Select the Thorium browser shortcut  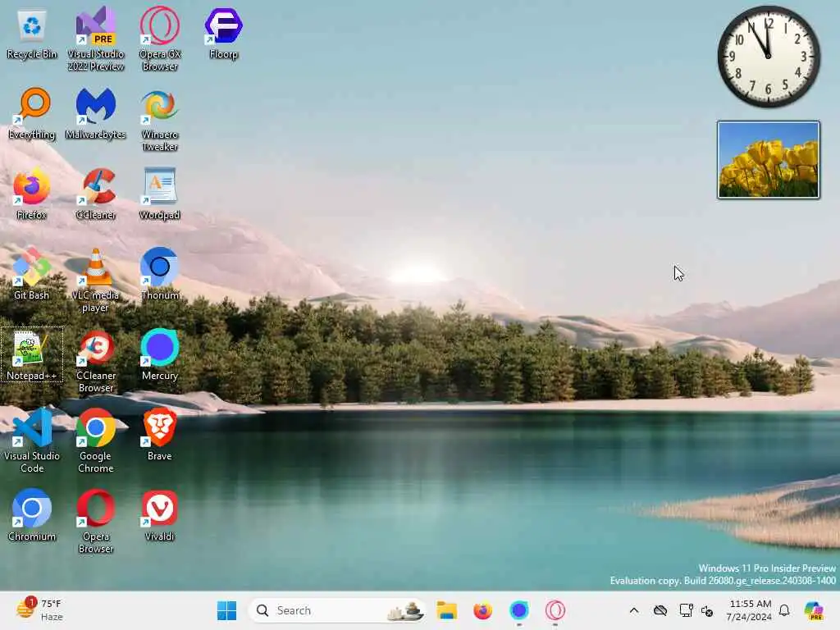tap(160, 275)
